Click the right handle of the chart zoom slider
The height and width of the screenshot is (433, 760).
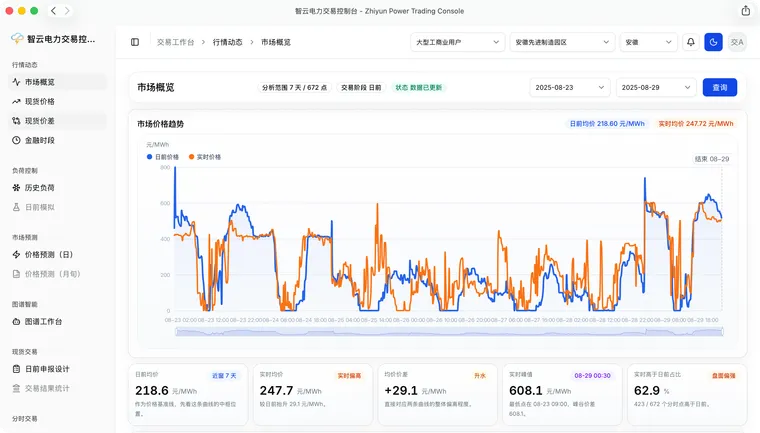(723, 332)
